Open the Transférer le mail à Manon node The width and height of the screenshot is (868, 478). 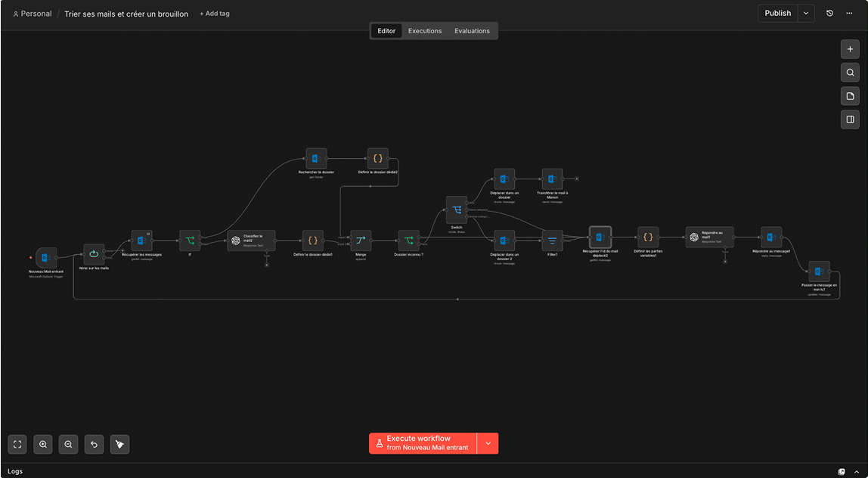553,179
